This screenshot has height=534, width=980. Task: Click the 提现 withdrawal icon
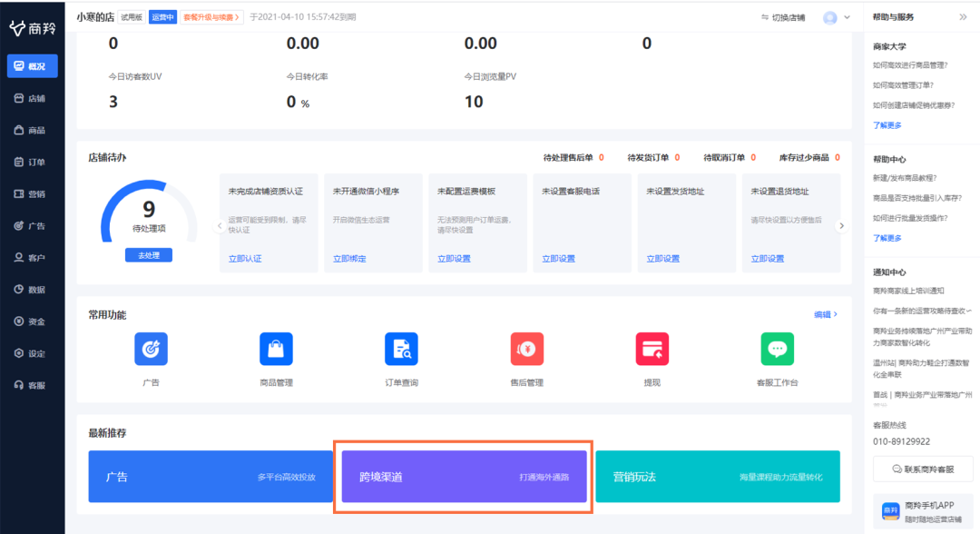pos(652,349)
